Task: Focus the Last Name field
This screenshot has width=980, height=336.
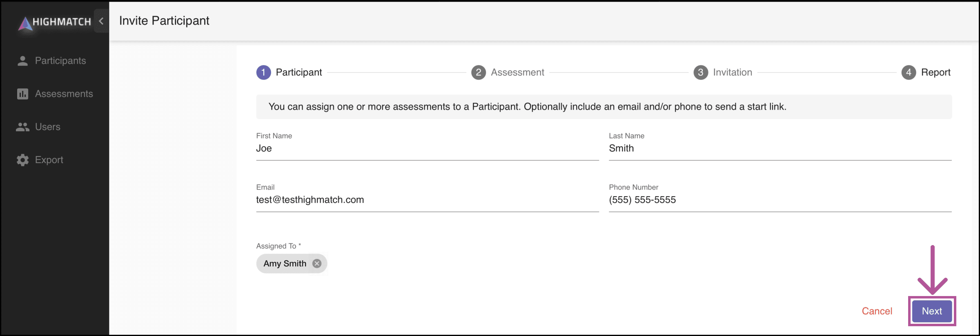Action: pyautogui.click(x=780, y=148)
